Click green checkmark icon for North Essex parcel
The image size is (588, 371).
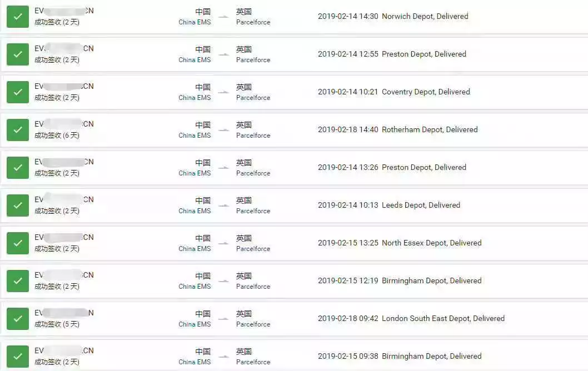pyautogui.click(x=18, y=243)
